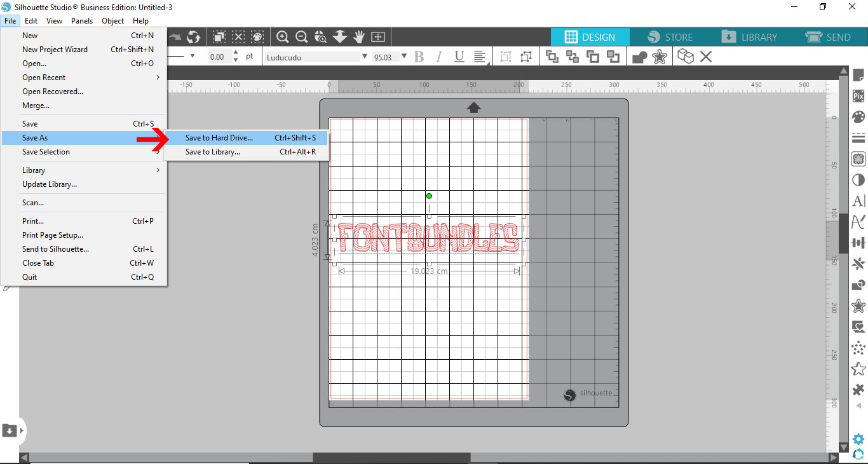Click the circular arrows refresh icon

[x=193, y=37]
